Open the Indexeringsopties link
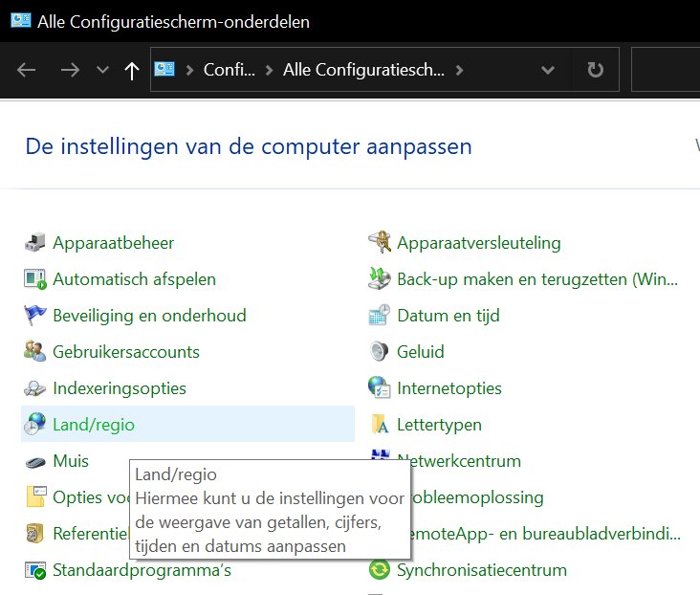Image resolution: width=700 pixels, height=595 pixels. coord(120,388)
